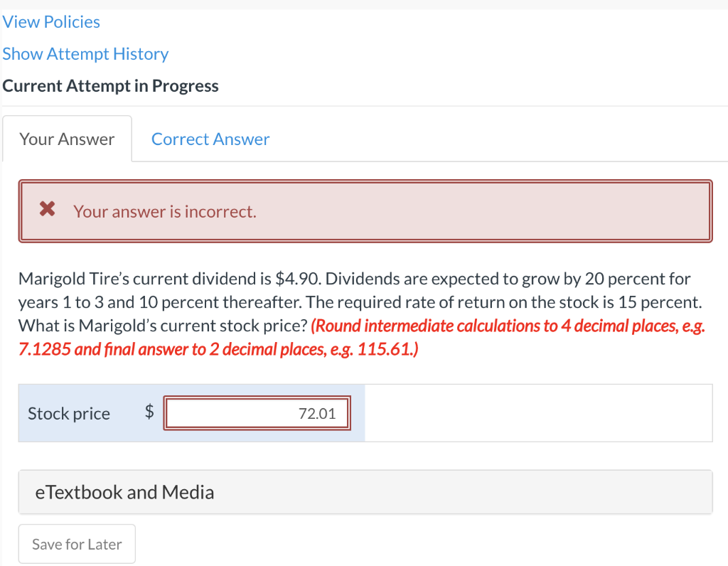Screen dimensions: 728x566
Task: Open the View Policies link
Action: (x=50, y=21)
